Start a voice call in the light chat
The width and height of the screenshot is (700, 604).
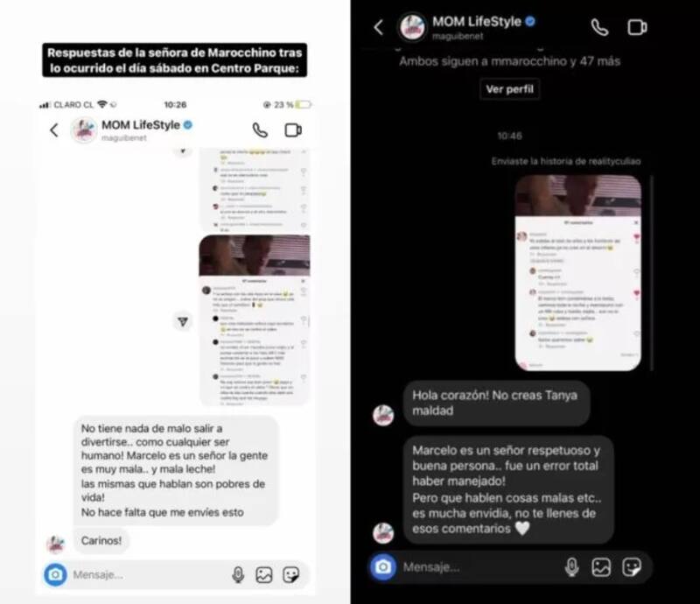pyautogui.click(x=260, y=130)
